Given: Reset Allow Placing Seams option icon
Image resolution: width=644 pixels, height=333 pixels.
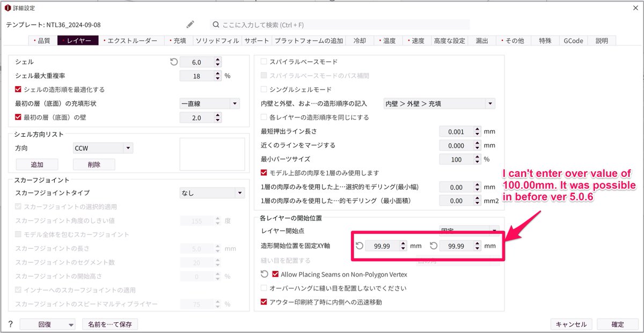Looking at the screenshot, I should 265,274.
